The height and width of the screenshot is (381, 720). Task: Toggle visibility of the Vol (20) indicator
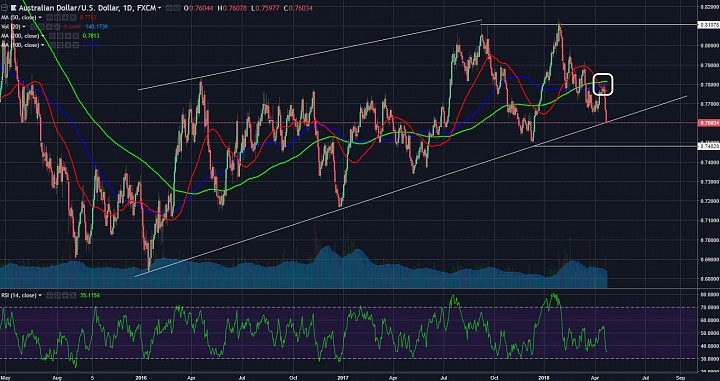click(x=33, y=27)
